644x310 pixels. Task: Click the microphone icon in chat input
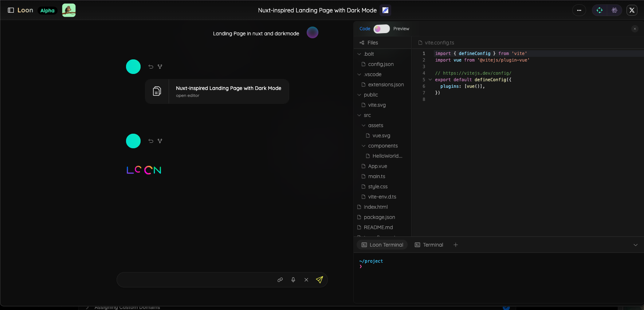click(x=293, y=280)
